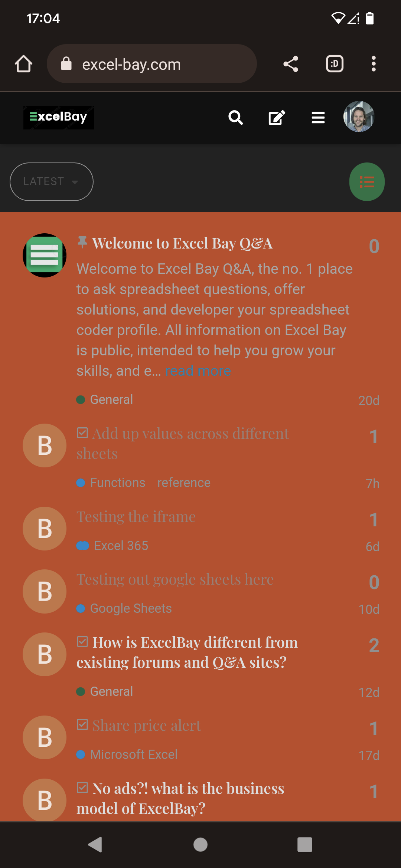Tap the excel-bay.com address bar

tap(151, 64)
